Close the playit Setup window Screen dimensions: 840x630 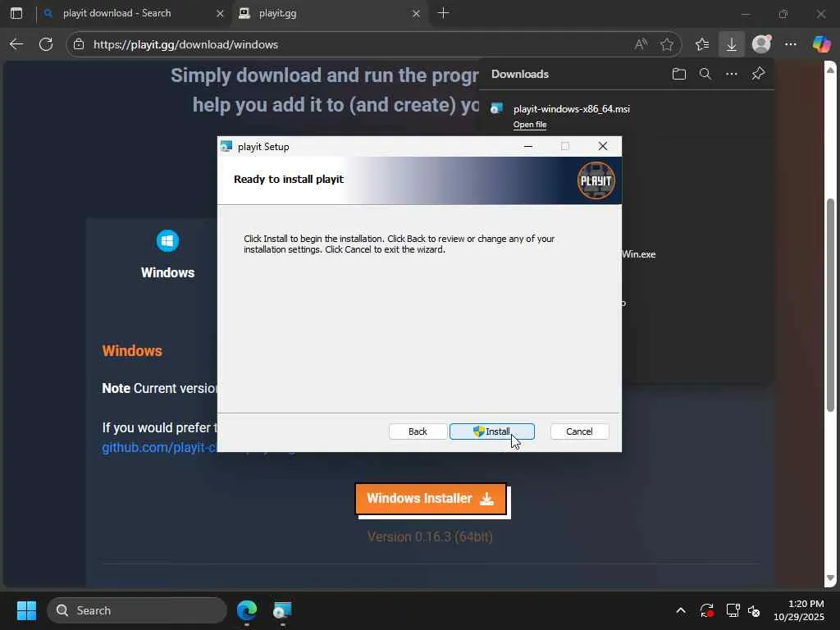pos(603,146)
